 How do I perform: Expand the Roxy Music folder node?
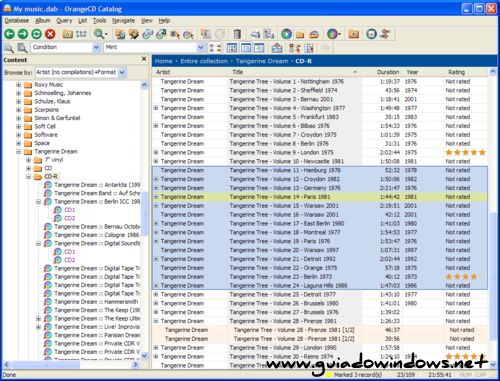click(19, 85)
